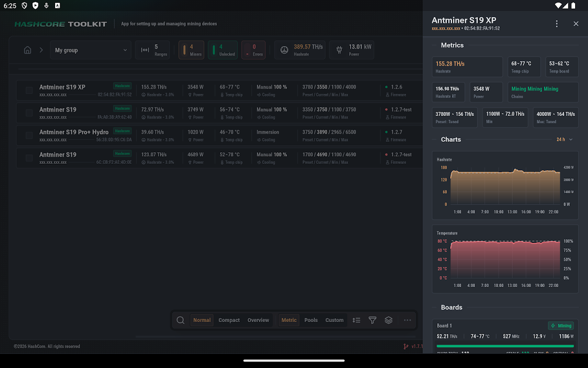The width and height of the screenshot is (588, 368).
Task: Switch to Compact view mode
Action: point(229,320)
